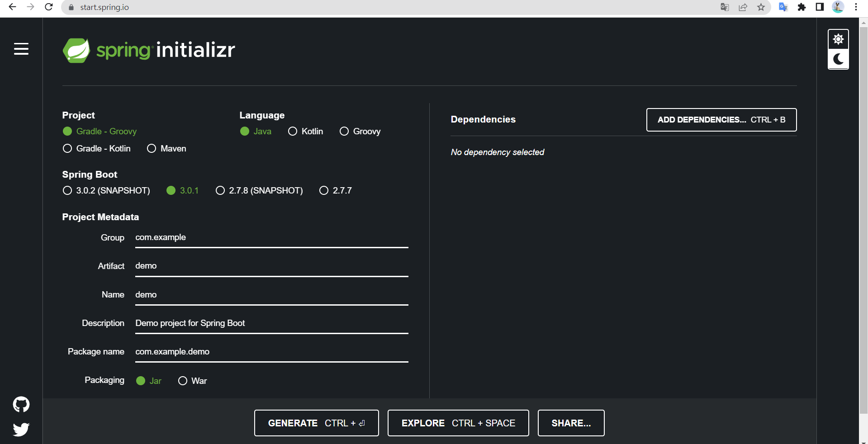Screen dimensions: 868x444
Task: Open Chrome's three-dot menu
Action: (x=856, y=7)
